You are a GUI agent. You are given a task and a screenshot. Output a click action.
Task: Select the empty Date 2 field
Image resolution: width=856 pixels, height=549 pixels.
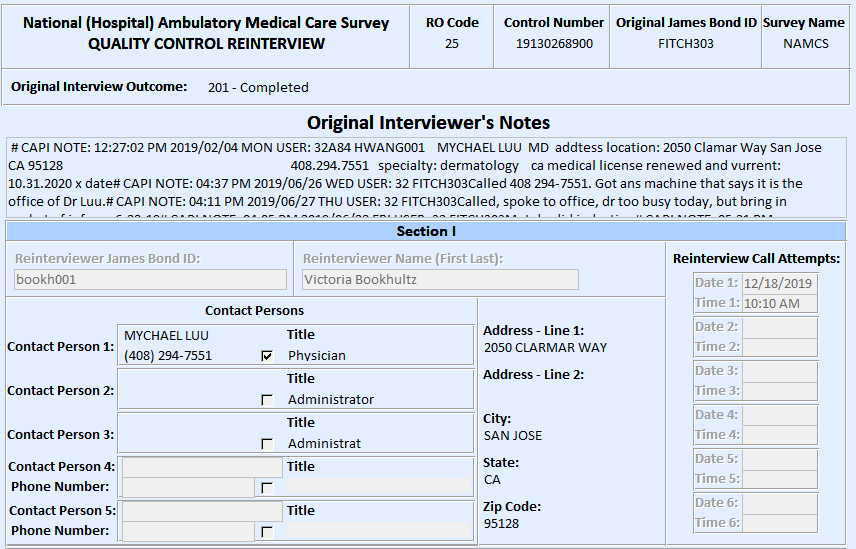pyautogui.click(x=779, y=327)
